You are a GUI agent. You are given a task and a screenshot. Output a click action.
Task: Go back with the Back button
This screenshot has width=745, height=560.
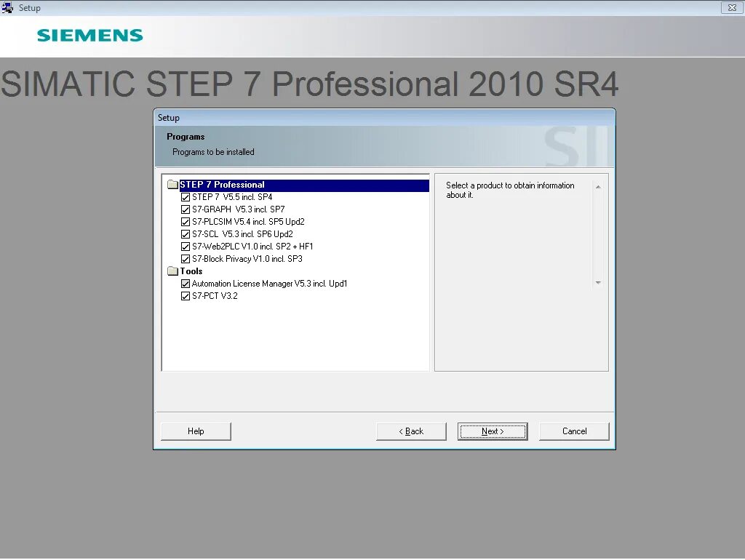coord(411,431)
